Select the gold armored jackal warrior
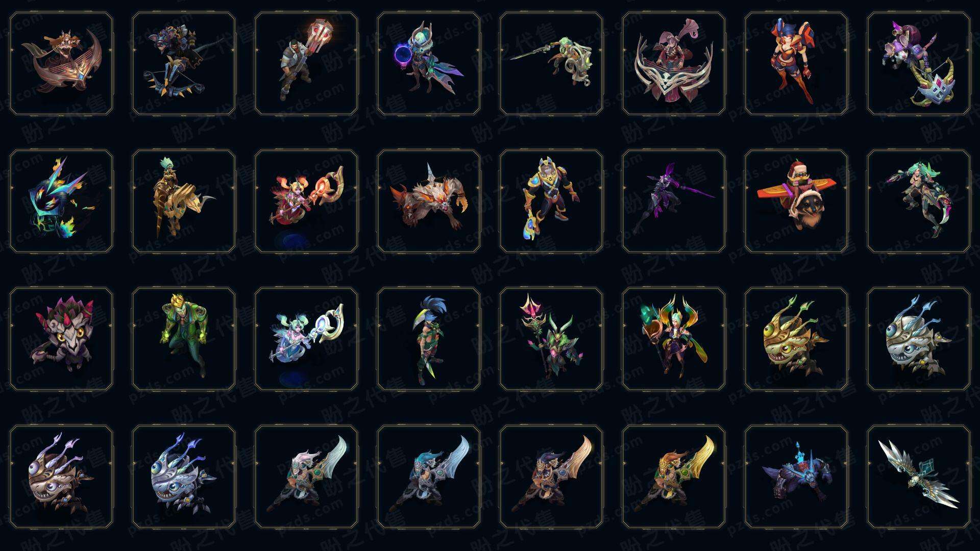The height and width of the screenshot is (551, 980). tap(551, 202)
